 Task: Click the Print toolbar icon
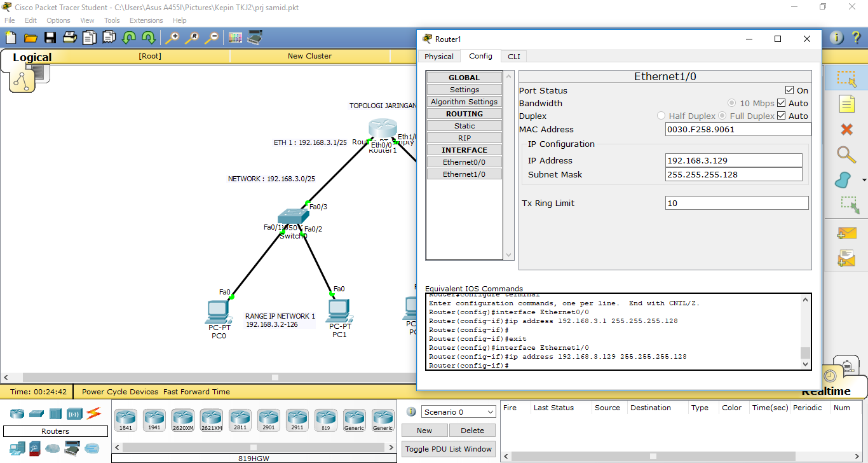pyautogui.click(x=70, y=38)
